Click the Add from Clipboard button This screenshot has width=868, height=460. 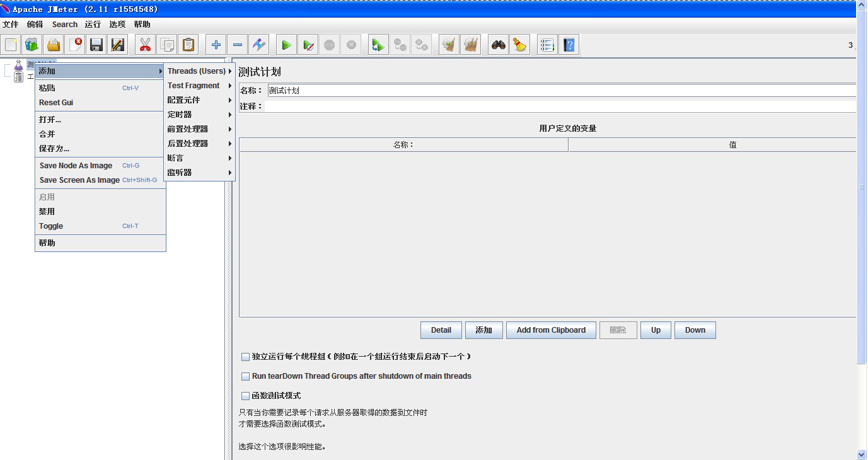pyautogui.click(x=551, y=330)
